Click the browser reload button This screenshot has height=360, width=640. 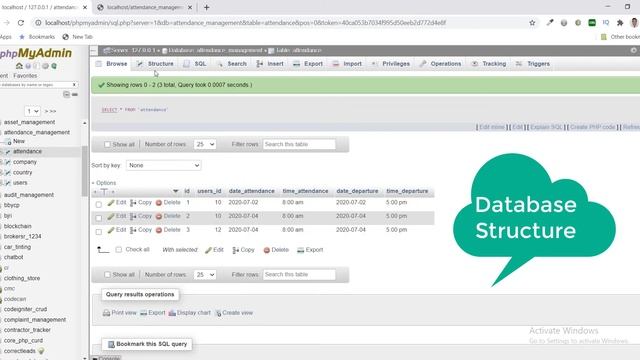[x=21, y=23]
